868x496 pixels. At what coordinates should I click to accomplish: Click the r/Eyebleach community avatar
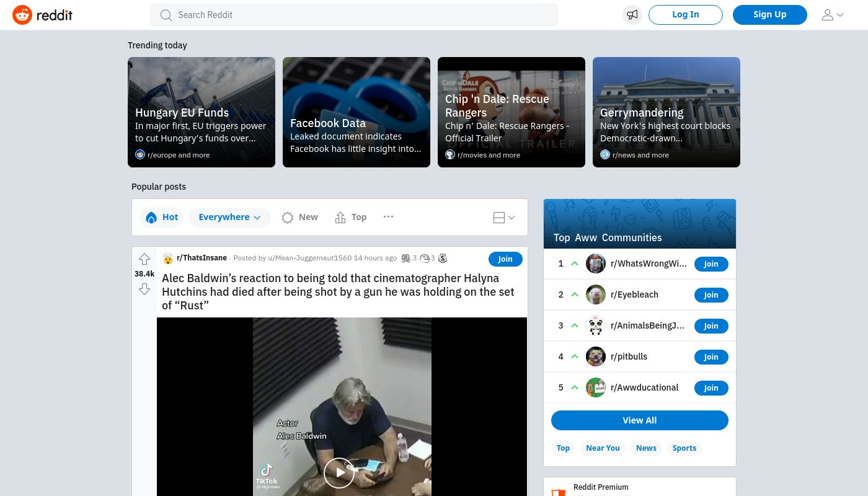click(x=596, y=294)
